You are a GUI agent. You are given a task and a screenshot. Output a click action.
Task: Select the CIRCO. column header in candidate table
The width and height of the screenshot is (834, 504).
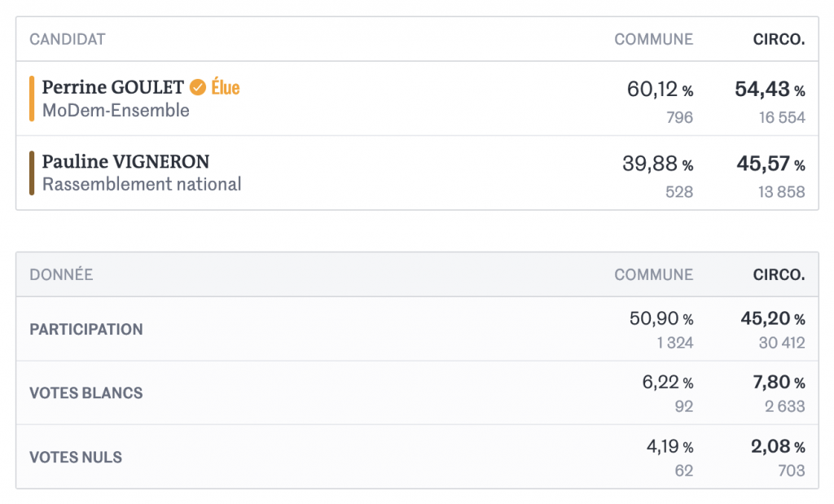779,39
